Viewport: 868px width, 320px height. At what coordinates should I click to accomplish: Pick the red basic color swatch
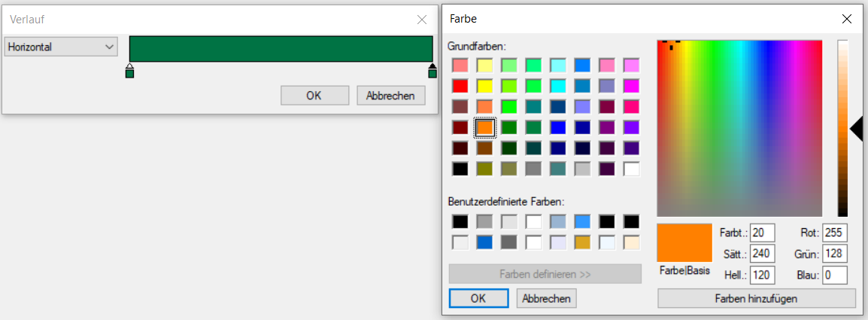460,86
